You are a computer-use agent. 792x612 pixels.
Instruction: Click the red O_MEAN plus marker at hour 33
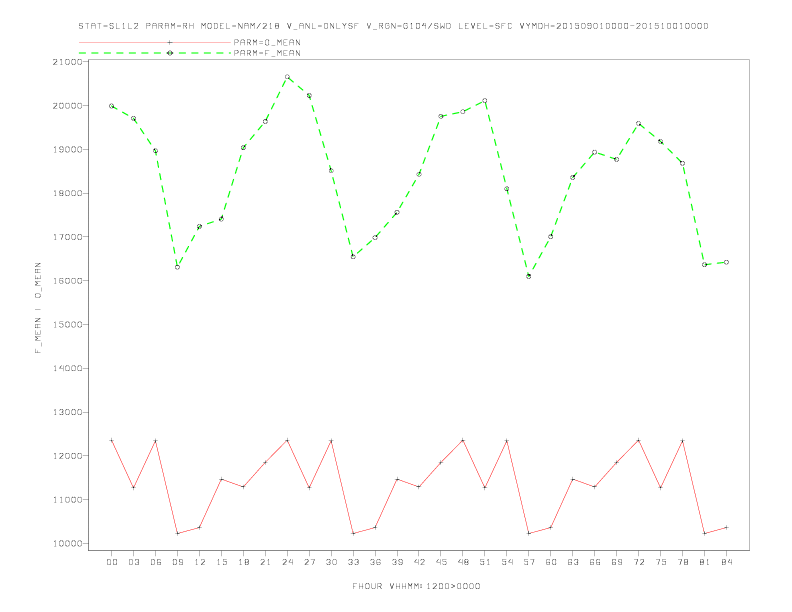coord(353,533)
